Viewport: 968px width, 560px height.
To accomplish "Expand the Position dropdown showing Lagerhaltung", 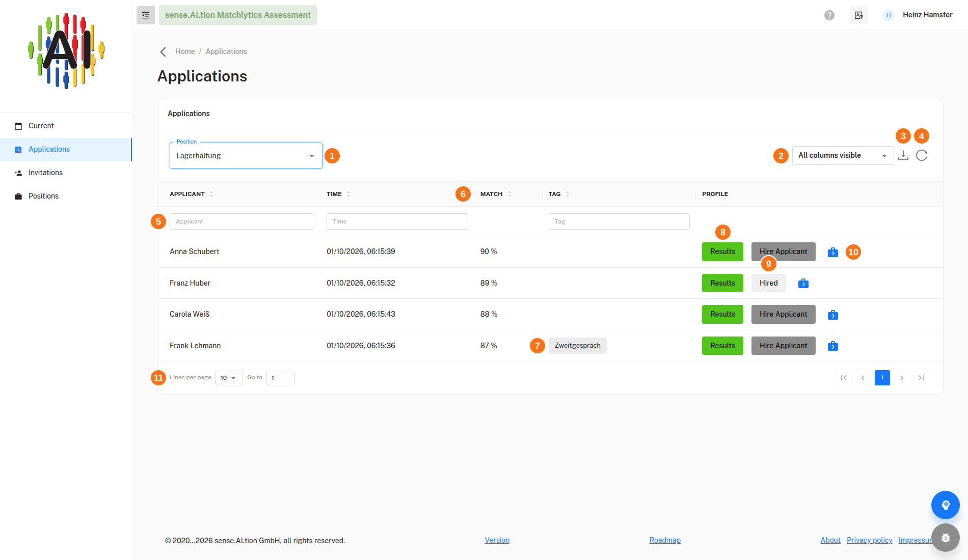I will 246,156.
